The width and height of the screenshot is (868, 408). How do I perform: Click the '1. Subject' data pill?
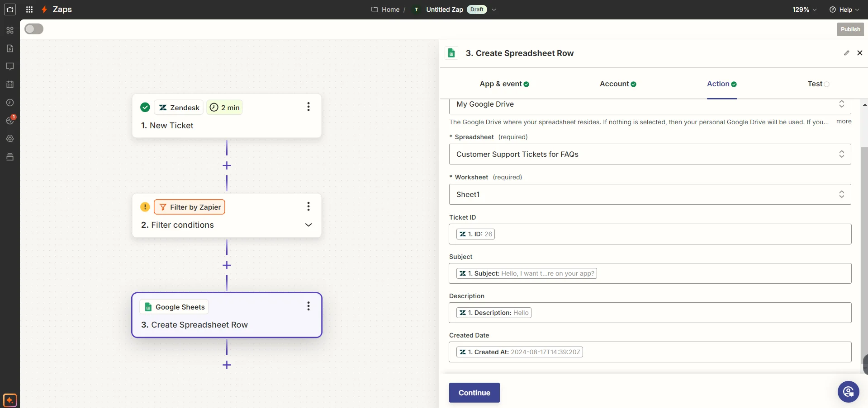pos(526,273)
